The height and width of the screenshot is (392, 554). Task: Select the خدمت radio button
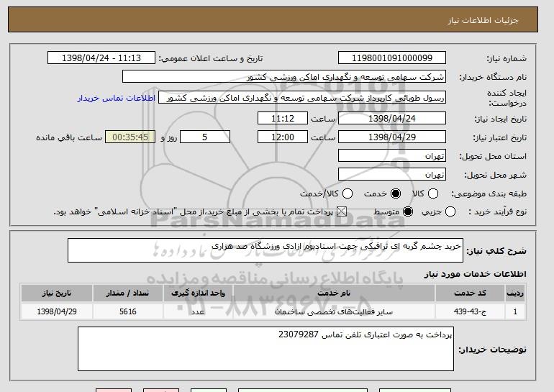point(396,193)
